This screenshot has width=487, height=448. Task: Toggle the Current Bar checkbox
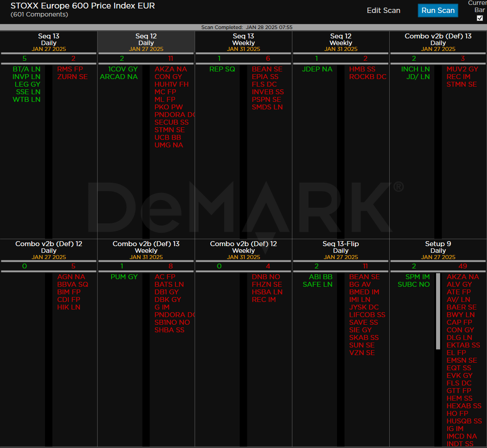pos(479,18)
